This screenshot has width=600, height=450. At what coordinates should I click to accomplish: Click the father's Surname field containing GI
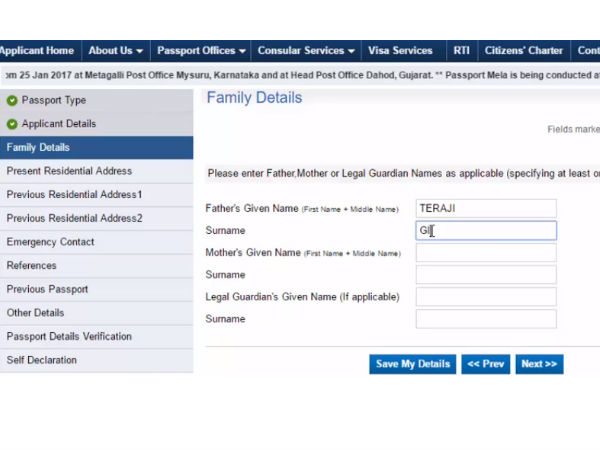tap(485, 231)
